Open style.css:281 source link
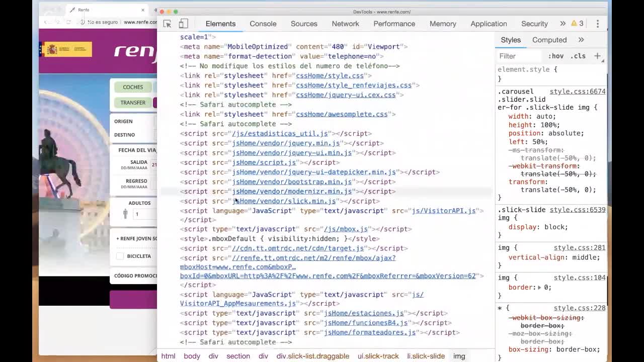Screen dimensions: 644x362 click(x=580, y=247)
